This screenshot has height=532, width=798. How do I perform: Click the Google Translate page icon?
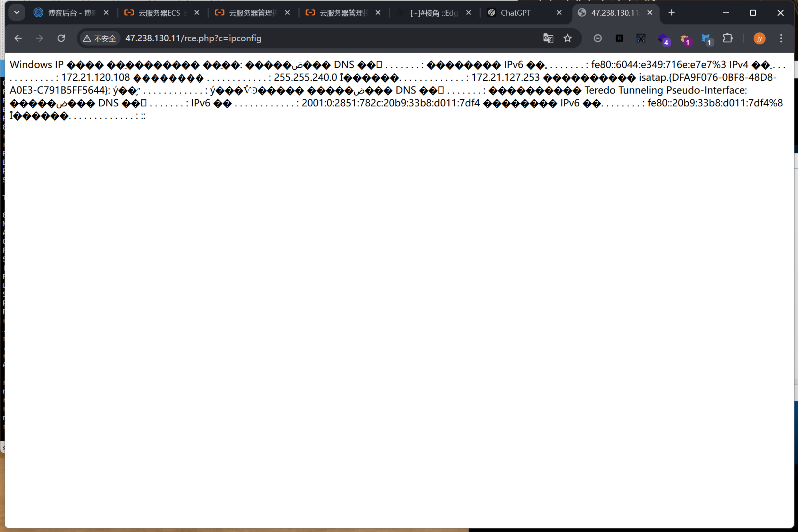click(x=548, y=38)
